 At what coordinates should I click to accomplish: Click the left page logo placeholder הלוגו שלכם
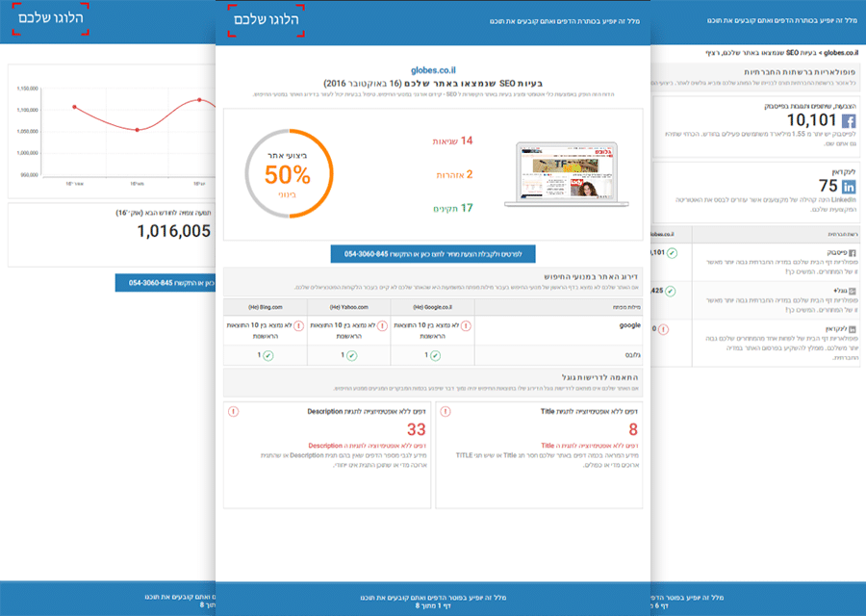[50, 19]
